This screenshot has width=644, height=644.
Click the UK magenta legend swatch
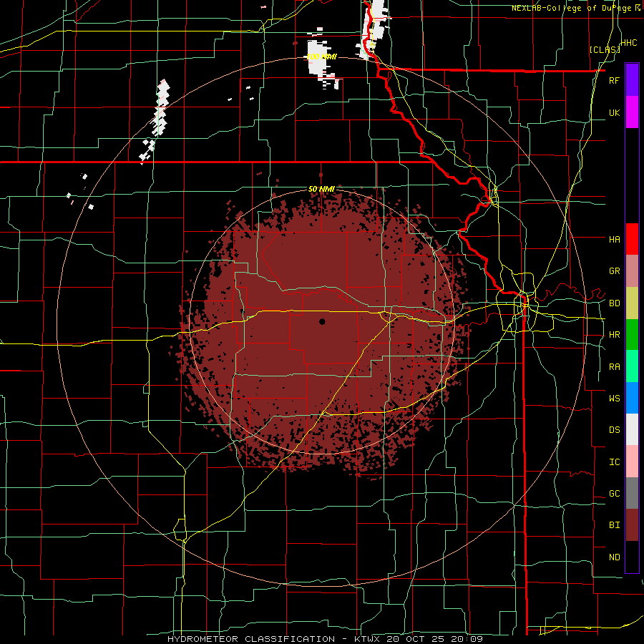(x=632, y=112)
